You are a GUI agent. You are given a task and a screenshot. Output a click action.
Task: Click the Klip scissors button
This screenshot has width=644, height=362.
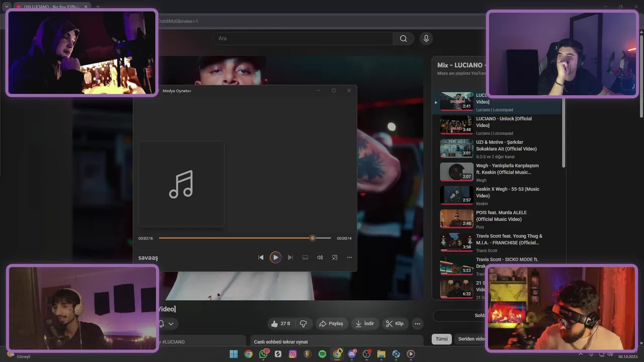tap(395, 324)
